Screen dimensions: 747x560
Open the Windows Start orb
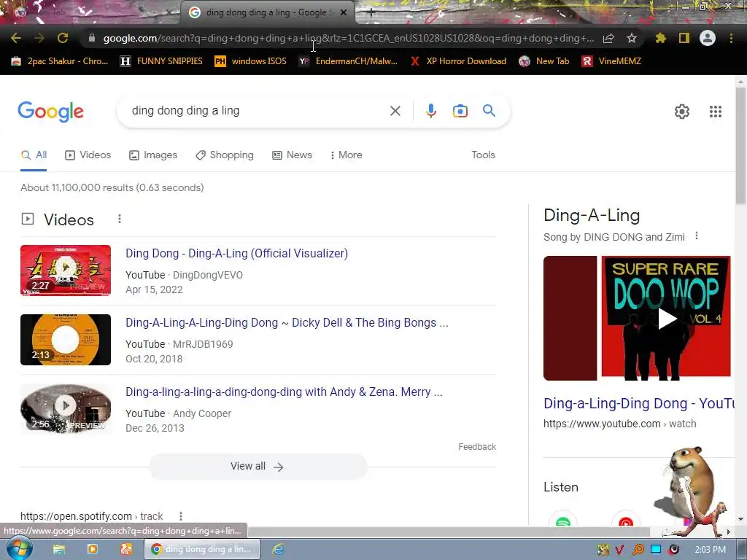20,550
